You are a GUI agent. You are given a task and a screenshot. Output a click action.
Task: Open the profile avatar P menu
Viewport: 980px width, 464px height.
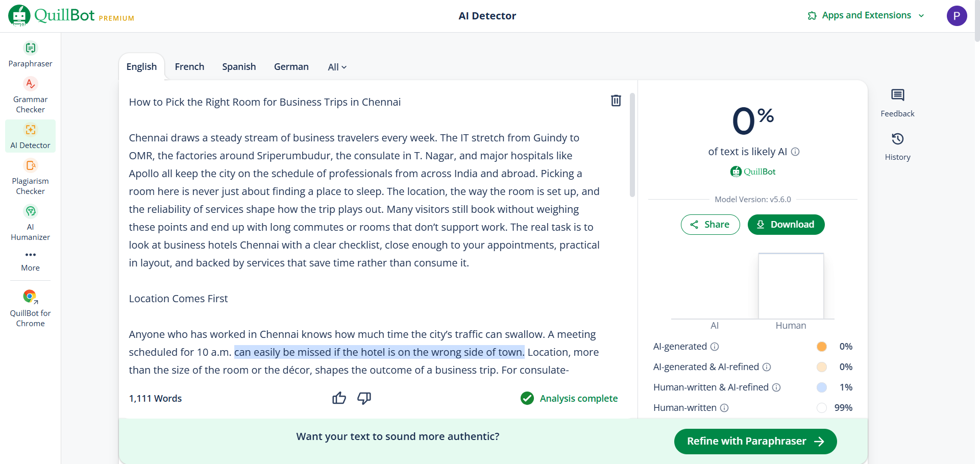(x=957, y=16)
